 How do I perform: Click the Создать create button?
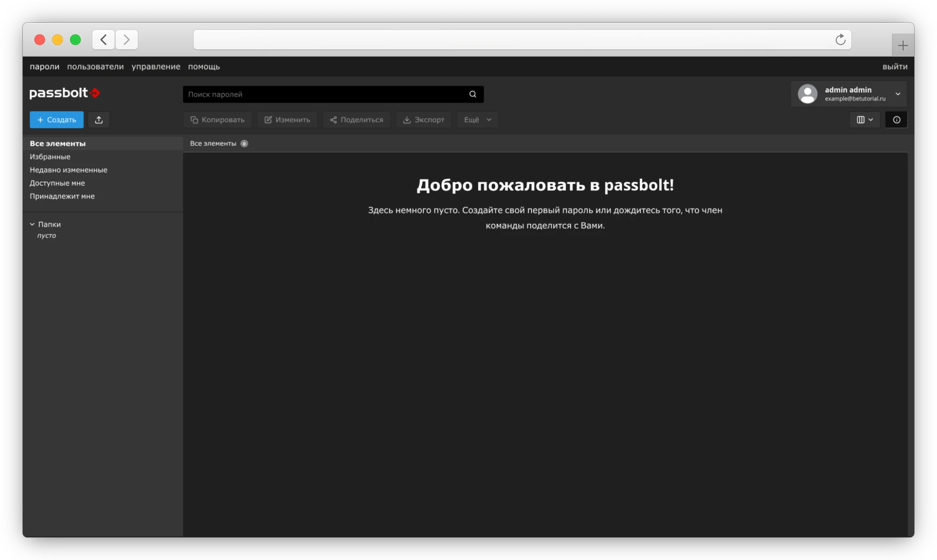click(x=57, y=120)
